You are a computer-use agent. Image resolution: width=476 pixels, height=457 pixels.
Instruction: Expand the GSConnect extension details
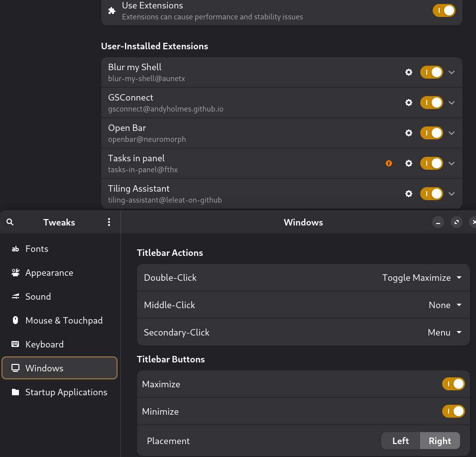coord(452,103)
